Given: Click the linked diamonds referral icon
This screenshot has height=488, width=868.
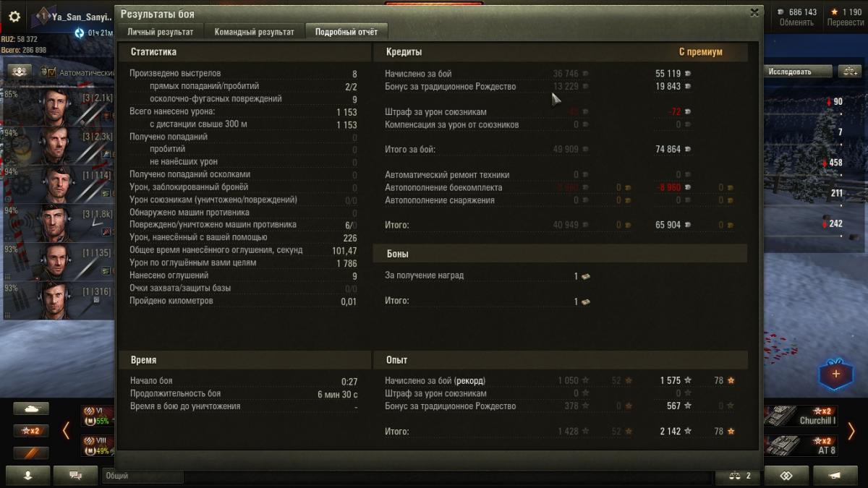Looking at the screenshot, I should pyautogui.click(x=786, y=476).
